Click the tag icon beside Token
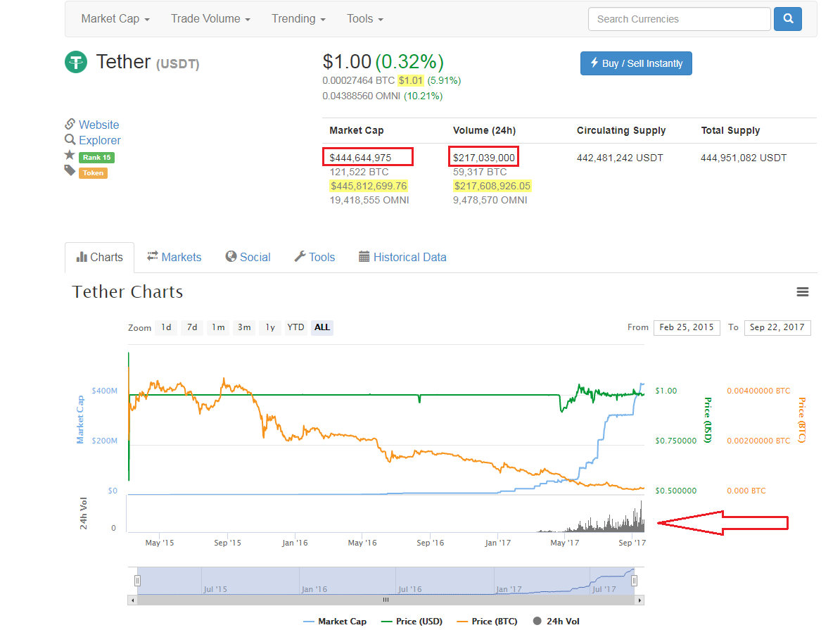The height and width of the screenshot is (630, 840). tap(70, 171)
